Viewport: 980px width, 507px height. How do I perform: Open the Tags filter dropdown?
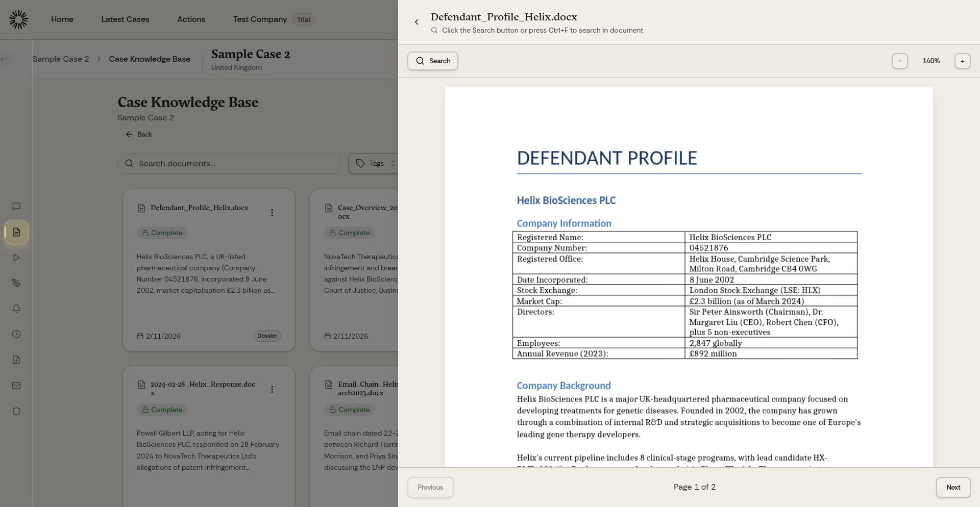coord(375,163)
